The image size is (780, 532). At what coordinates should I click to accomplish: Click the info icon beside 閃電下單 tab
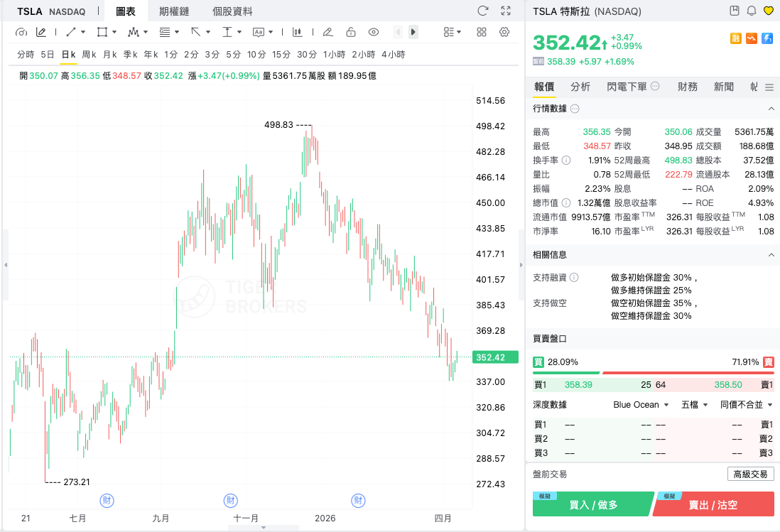(655, 86)
